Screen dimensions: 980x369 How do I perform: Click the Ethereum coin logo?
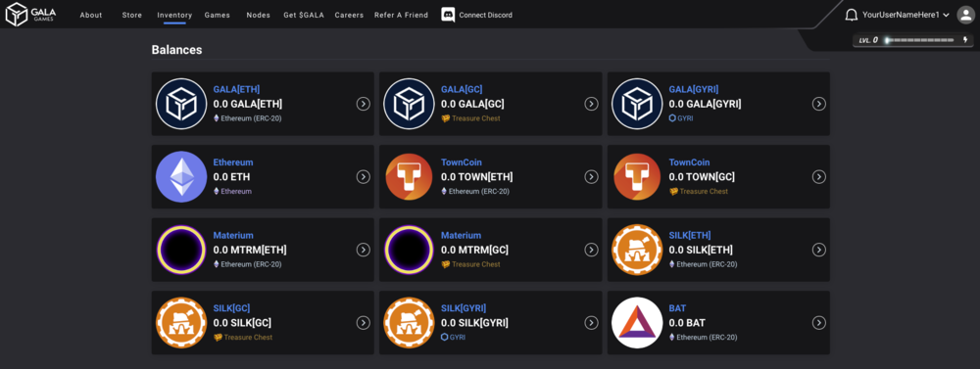coord(181,177)
